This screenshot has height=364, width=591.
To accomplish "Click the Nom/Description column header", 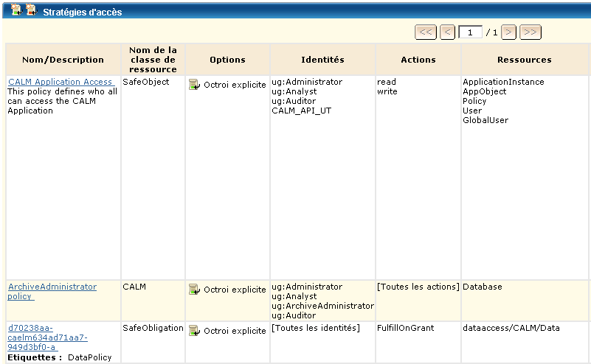I will (63, 60).
